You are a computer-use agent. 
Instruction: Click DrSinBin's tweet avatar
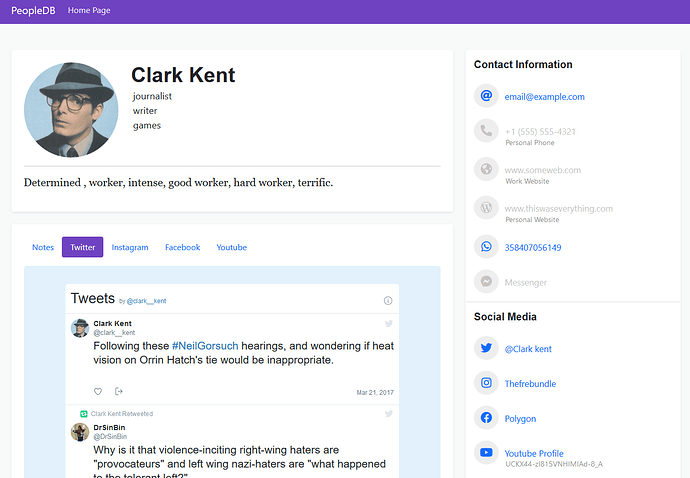click(80, 432)
